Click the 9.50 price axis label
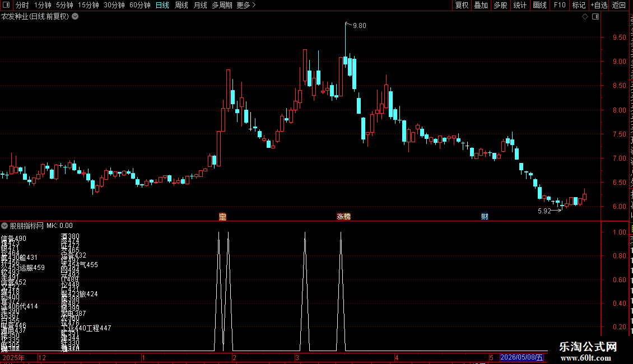This screenshot has height=364, width=633. [619, 38]
